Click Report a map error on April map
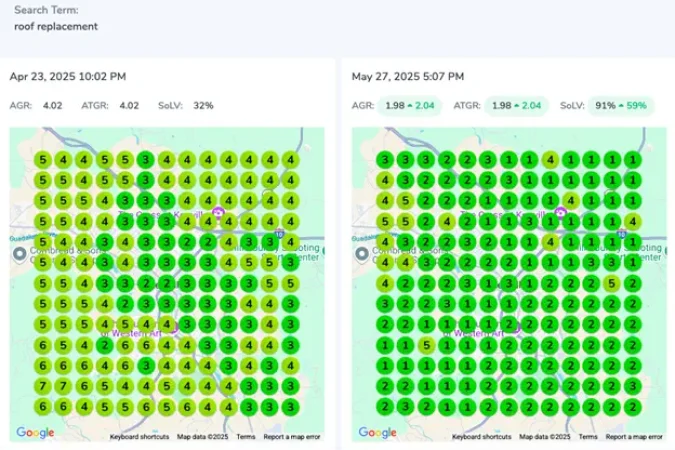Viewport: 675px width, 450px height. pos(293,437)
